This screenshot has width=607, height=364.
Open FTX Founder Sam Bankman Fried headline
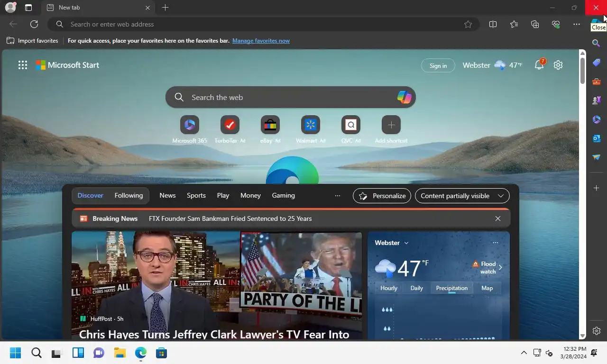point(230,219)
